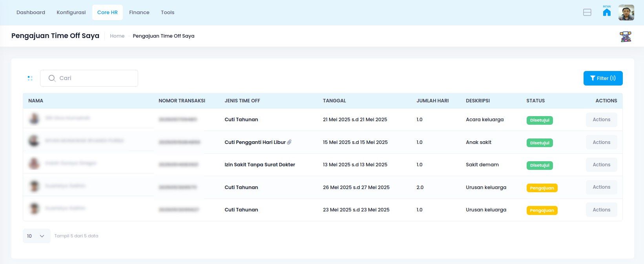
Task: Click the grid view icon beside search
Action: tap(30, 78)
